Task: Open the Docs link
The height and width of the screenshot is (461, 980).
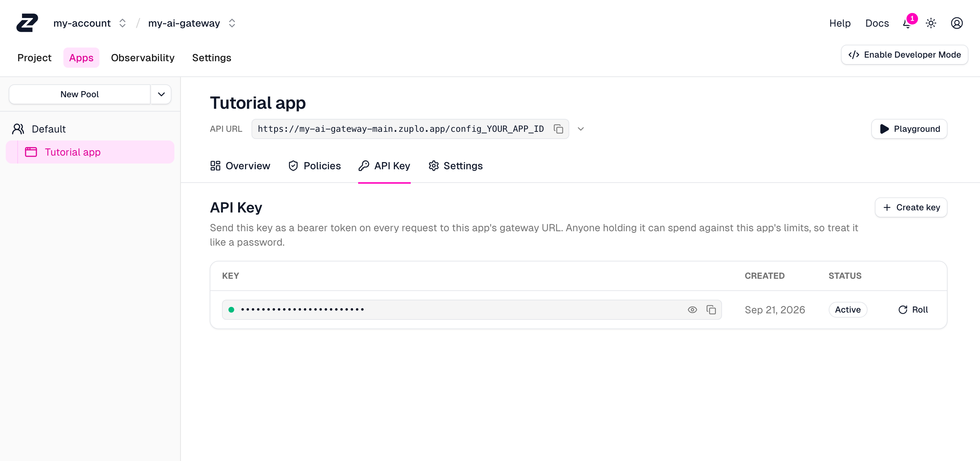Action: pos(877,23)
